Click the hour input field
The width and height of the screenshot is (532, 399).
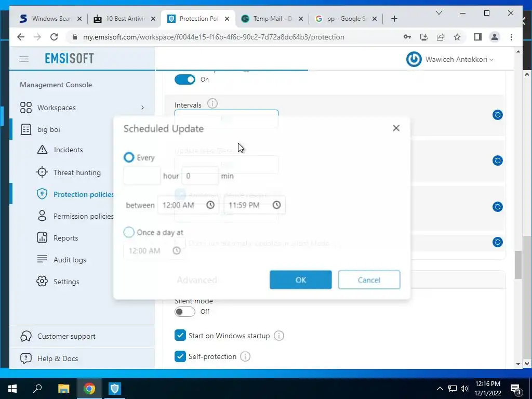(142, 176)
